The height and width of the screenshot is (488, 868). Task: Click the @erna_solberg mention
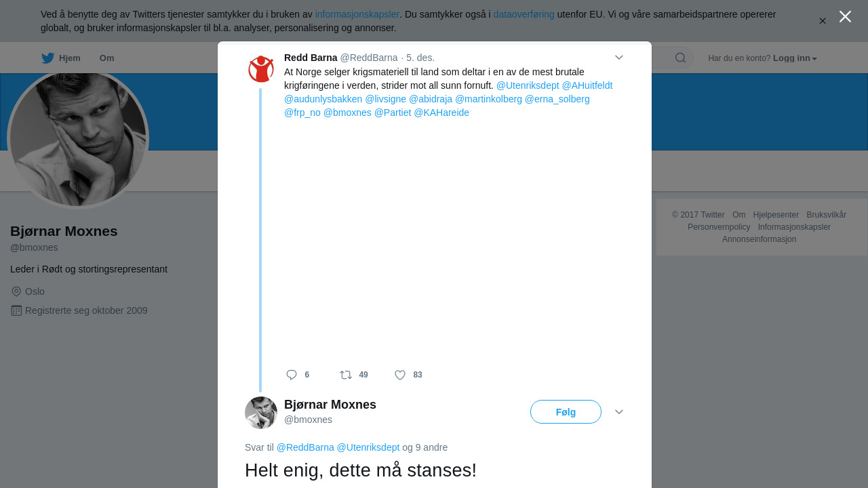[557, 99]
